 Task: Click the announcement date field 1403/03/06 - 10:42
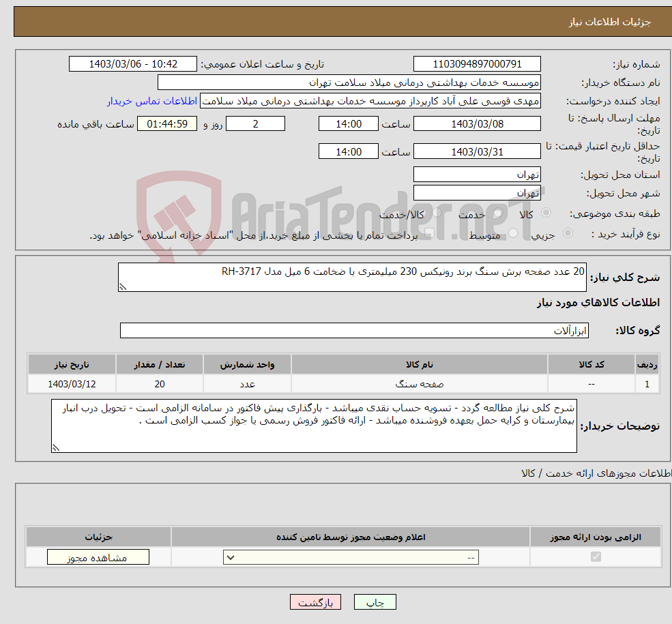[x=133, y=64]
